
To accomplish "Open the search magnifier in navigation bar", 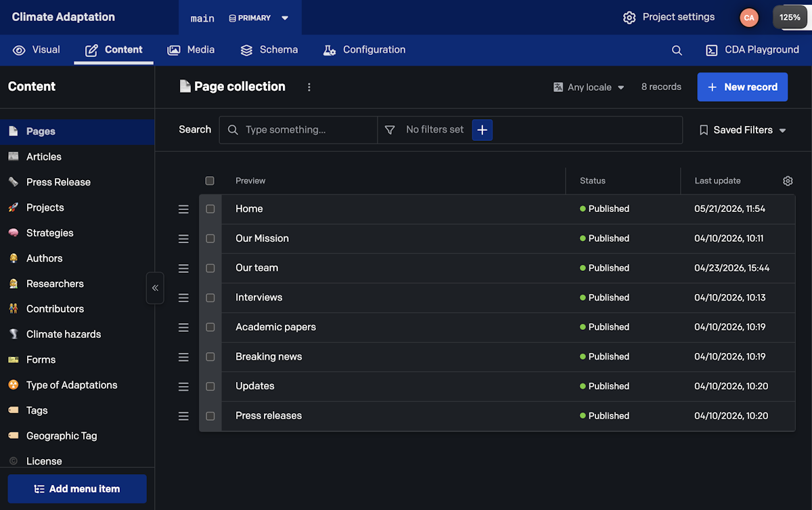I will click(x=677, y=50).
